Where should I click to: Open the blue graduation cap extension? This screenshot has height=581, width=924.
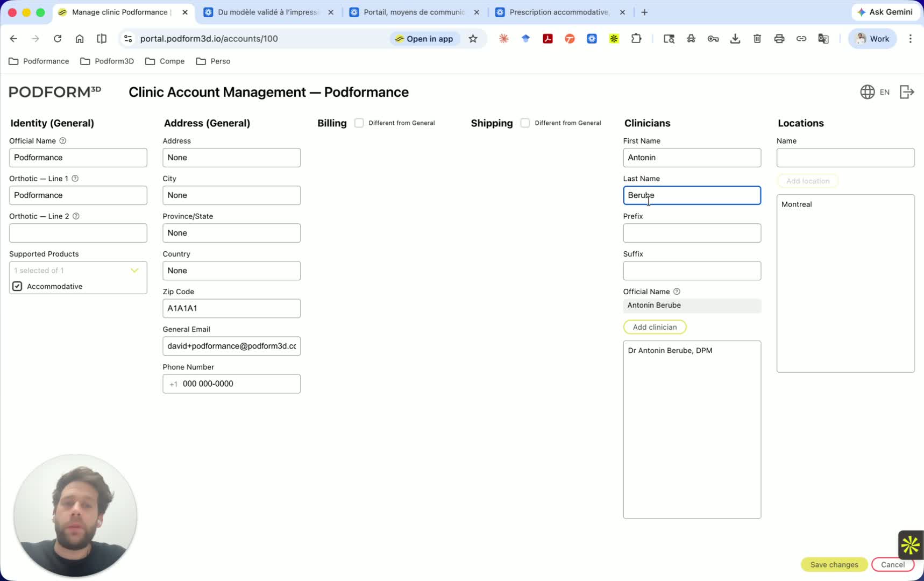526,39
